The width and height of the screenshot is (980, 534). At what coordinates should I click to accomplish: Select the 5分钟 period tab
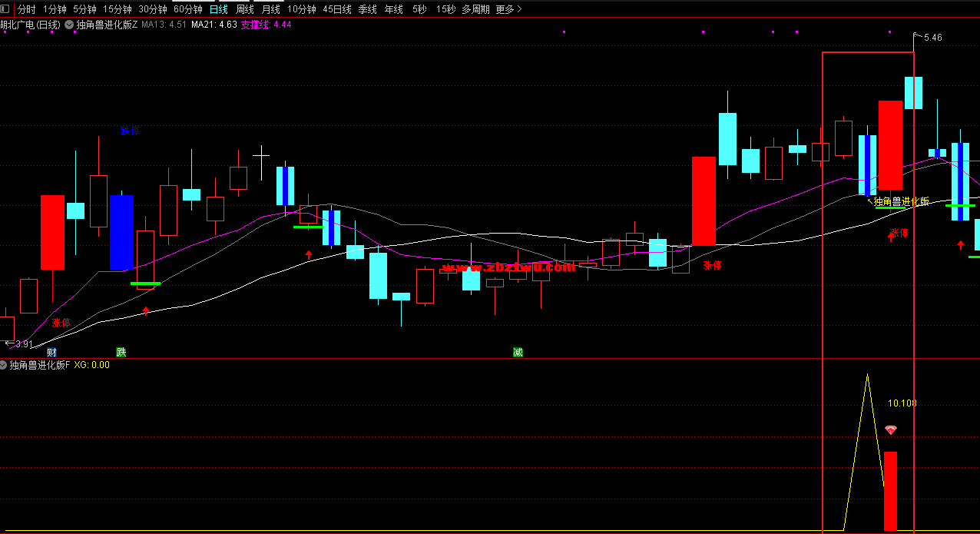(x=84, y=9)
